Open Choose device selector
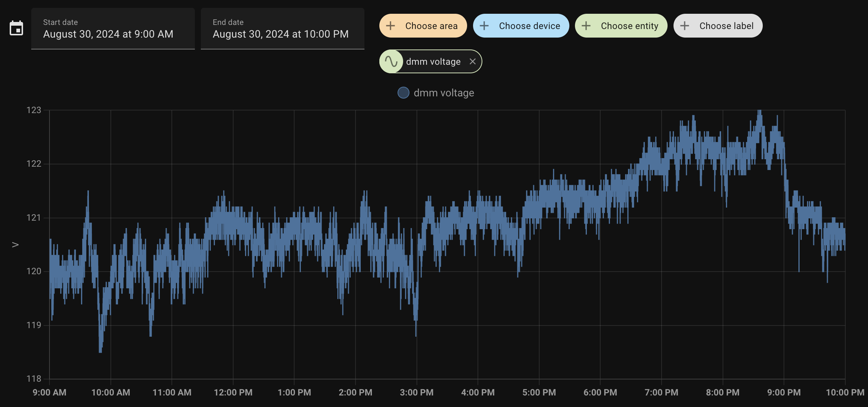This screenshot has width=868, height=407. [529, 26]
